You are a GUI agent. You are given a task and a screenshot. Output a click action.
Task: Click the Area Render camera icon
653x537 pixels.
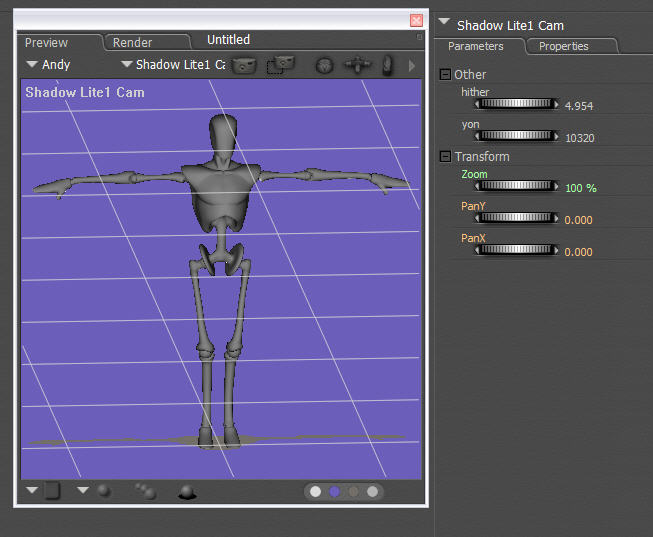click(281, 65)
